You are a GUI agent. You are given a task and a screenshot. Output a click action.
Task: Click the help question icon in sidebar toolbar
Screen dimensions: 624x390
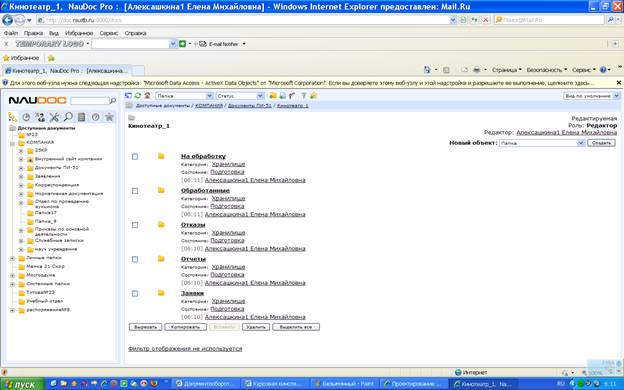point(96,117)
